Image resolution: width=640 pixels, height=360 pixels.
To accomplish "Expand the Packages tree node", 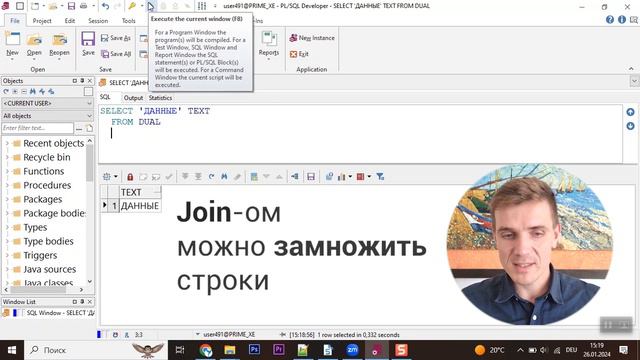I will (x=7, y=199).
